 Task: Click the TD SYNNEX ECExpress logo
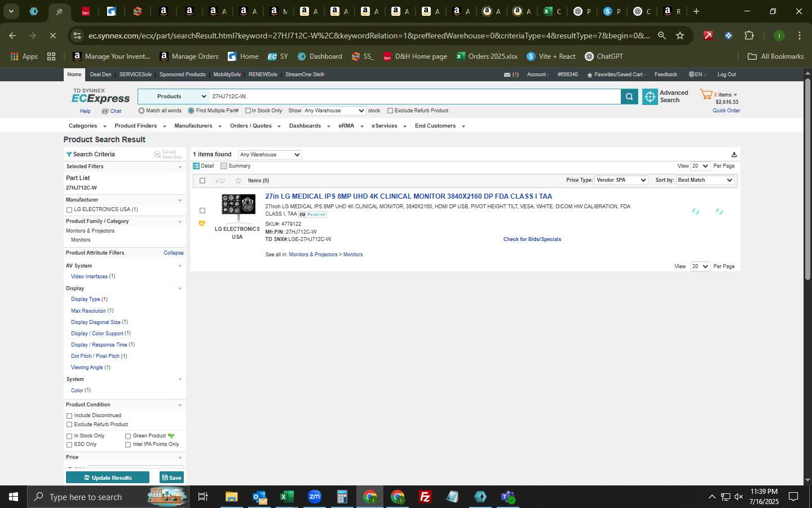coord(100,96)
